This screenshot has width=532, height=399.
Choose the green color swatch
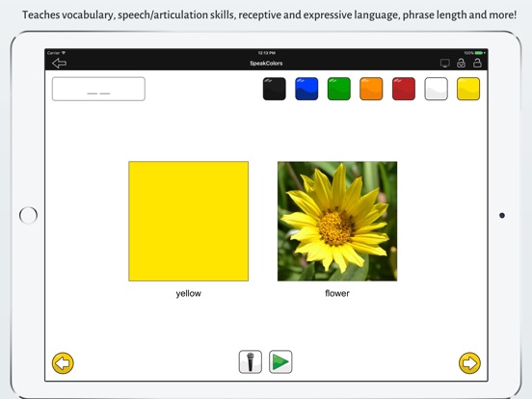[x=339, y=89]
